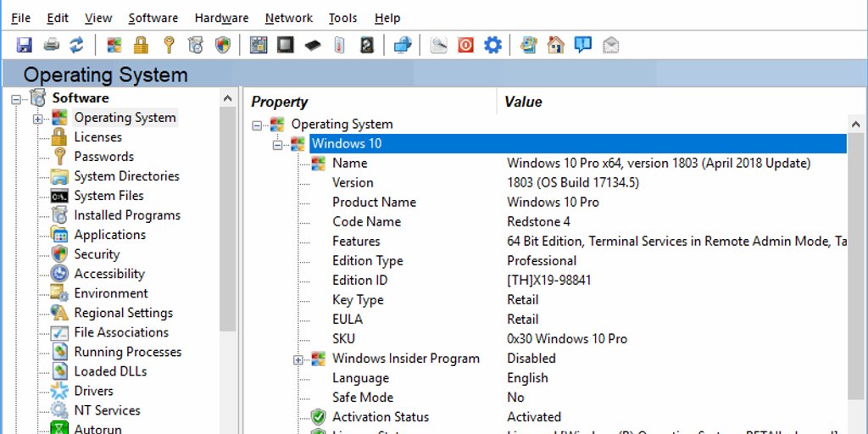Click the red shutdown power toolbar icon
The image size is (868, 434).
[x=465, y=45]
